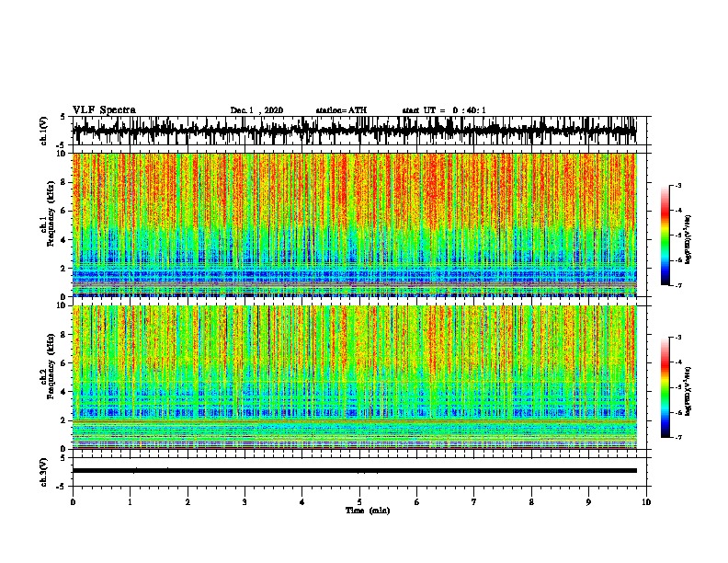Screen dimensions: 728x563
Task: Click the ch.1 color scale bar
Action: click(665, 235)
